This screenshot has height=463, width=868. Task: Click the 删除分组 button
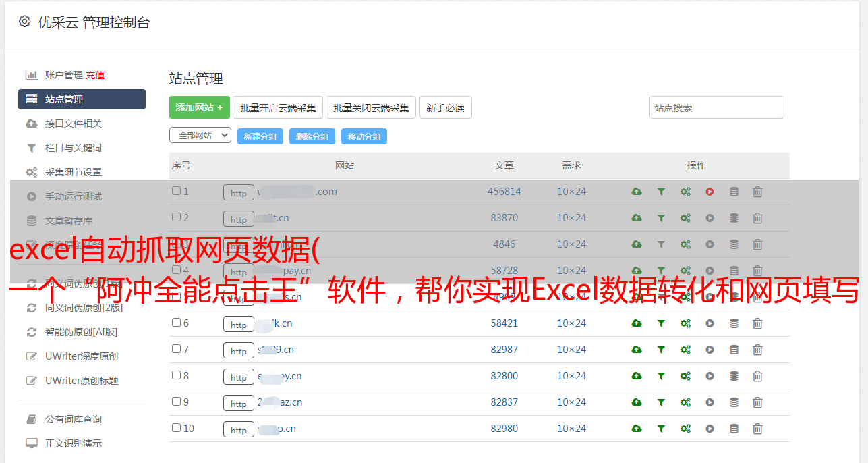pos(312,136)
